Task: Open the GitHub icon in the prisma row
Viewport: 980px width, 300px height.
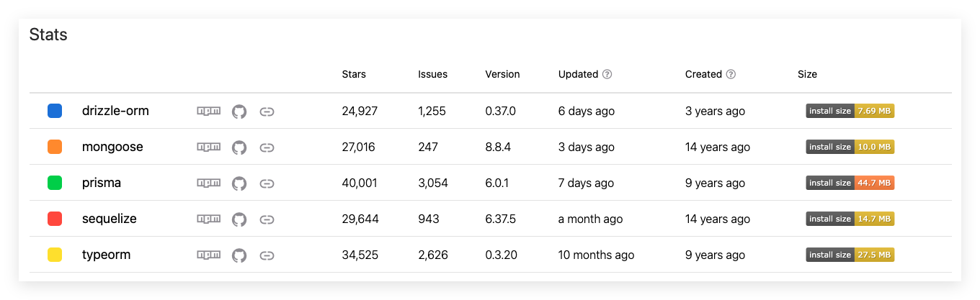Action: [x=239, y=183]
